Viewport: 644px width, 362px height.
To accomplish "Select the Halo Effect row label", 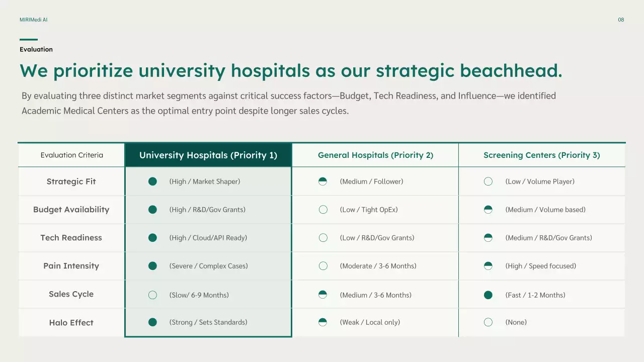I will click(x=71, y=323).
